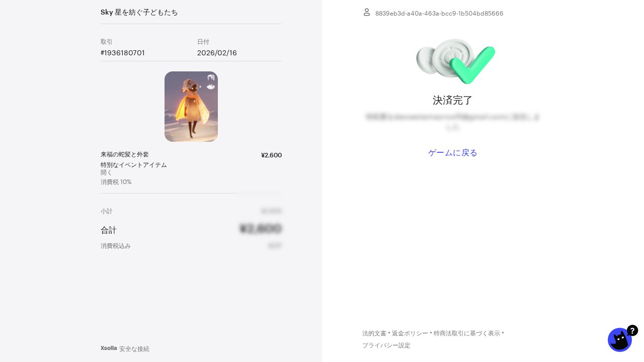Open the 返金ポリシー refund policy link
Viewport: 644px width, 362px height.
(x=410, y=333)
